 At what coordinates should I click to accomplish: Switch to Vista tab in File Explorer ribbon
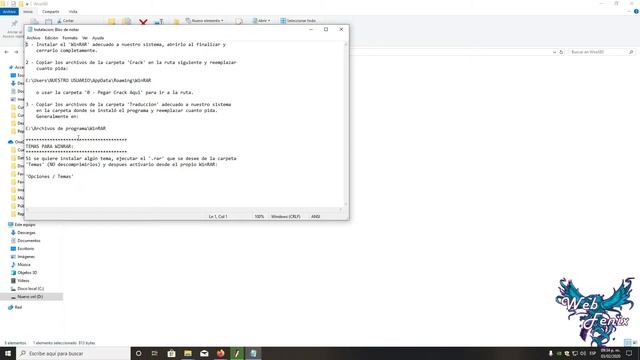(x=73, y=12)
